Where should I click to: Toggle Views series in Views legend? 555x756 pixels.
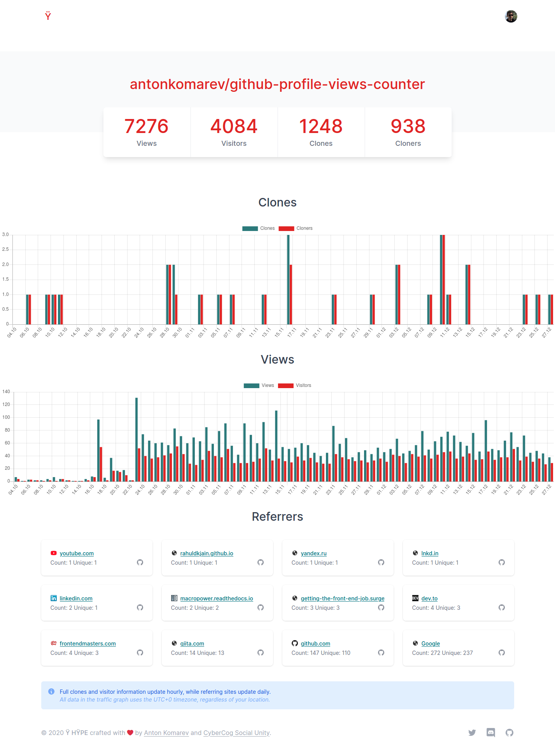click(x=259, y=385)
